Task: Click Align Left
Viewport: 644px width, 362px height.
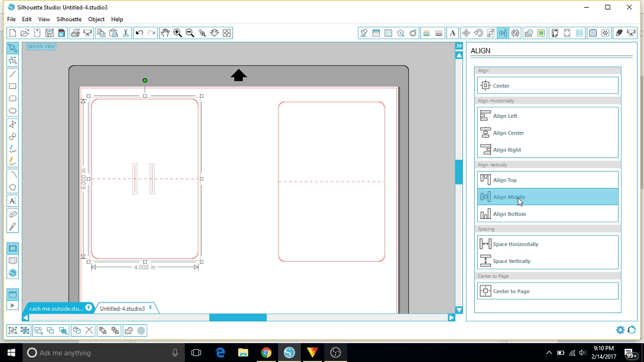Action: tap(547, 116)
